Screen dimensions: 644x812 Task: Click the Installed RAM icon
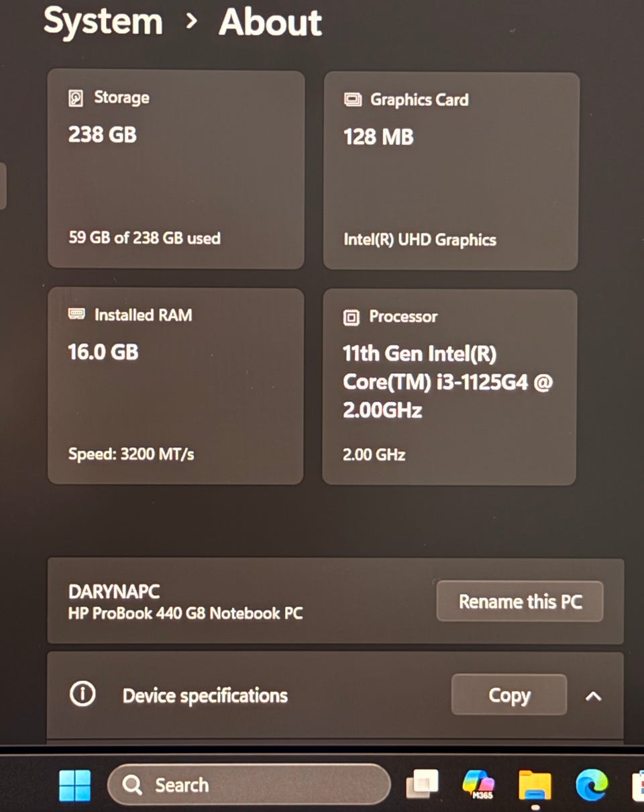tap(76, 315)
